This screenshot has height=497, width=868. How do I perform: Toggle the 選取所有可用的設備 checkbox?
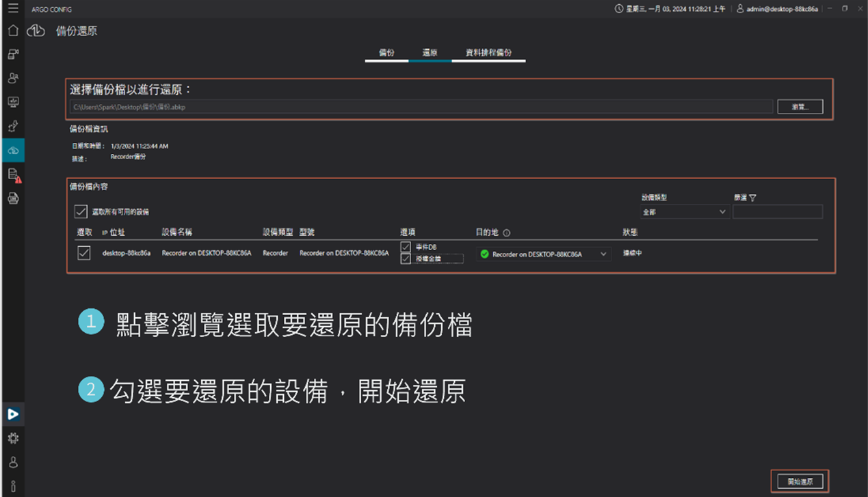(x=81, y=212)
